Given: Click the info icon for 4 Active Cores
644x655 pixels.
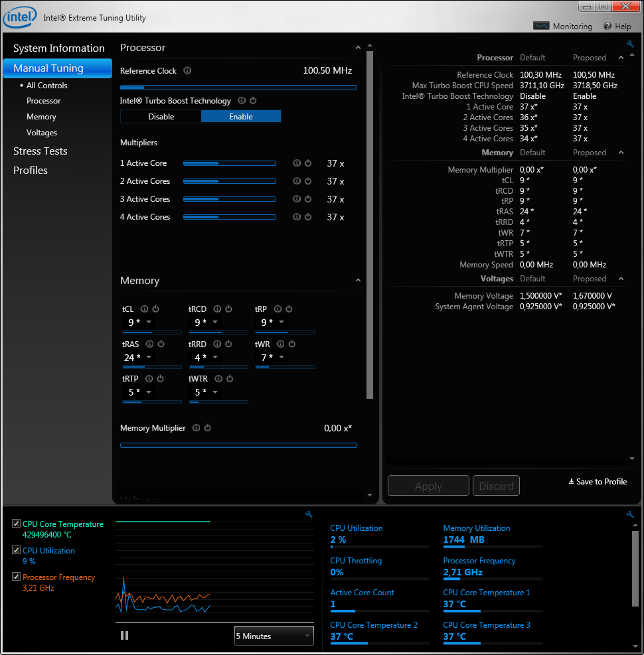Looking at the screenshot, I should click(297, 217).
